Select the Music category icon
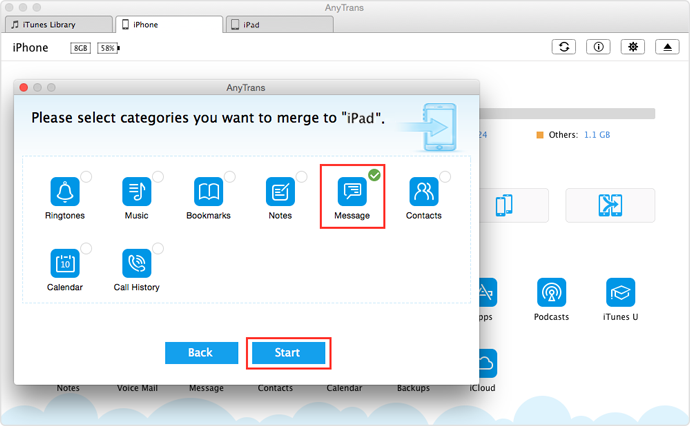The width and height of the screenshot is (690, 426). pos(137,191)
